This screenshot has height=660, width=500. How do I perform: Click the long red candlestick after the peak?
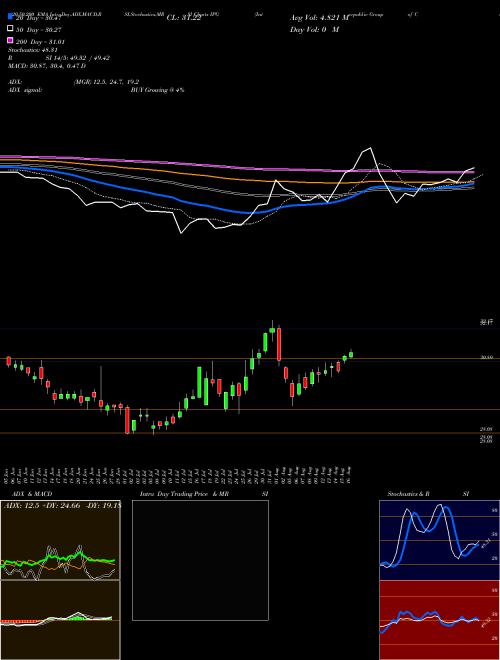pos(279,344)
